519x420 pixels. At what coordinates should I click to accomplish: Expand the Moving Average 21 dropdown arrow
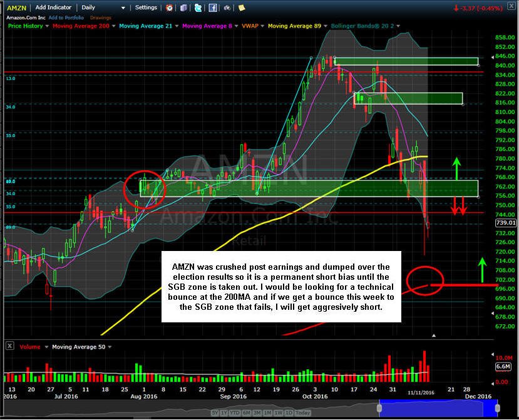[177, 26]
